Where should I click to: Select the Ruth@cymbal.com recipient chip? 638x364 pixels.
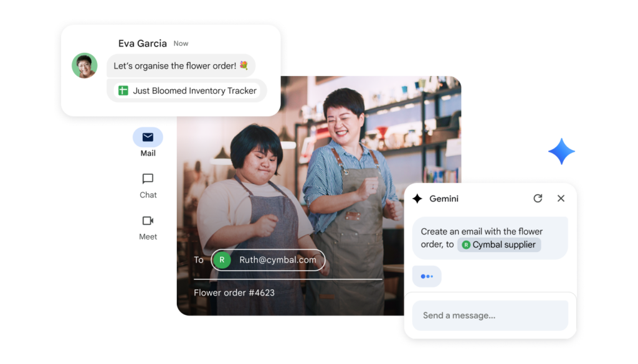[x=269, y=260]
